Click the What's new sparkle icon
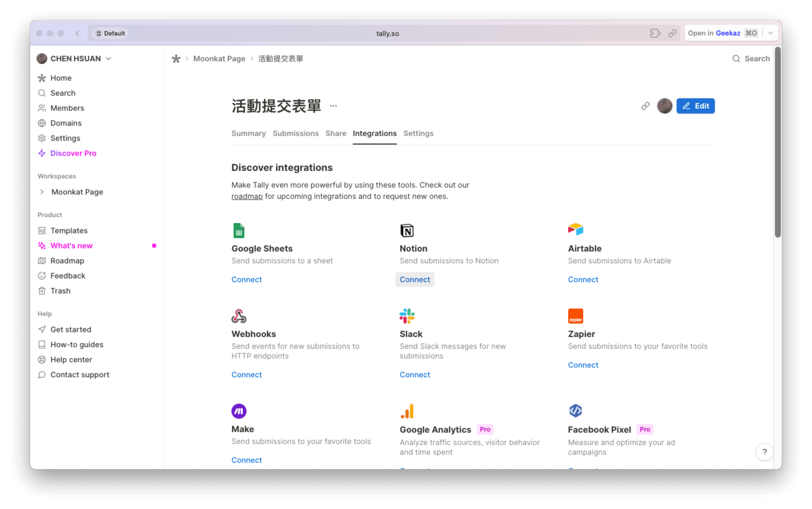Image resolution: width=812 pixels, height=509 pixels. click(x=42, y=246)
